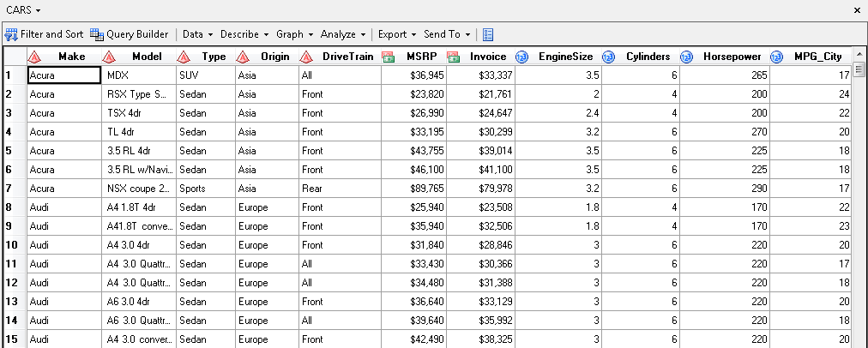Click the $46,100 MSRP cell

pyautogui.click(x=413, y=170)
